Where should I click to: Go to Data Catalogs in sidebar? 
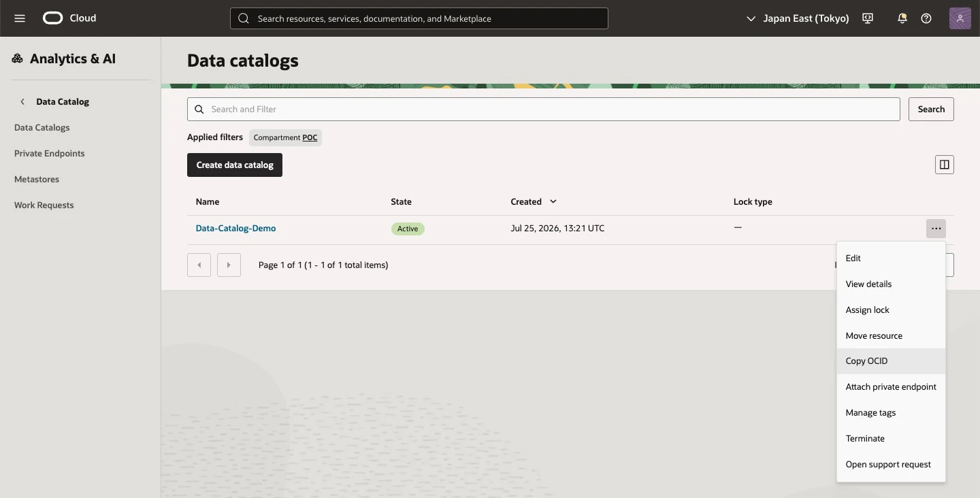pos(42,128)
